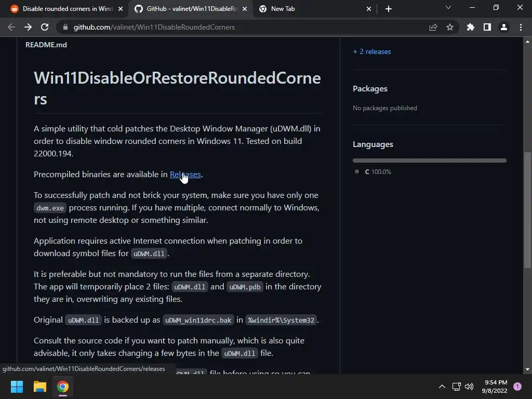This screenshot has width=532, height=399.
Task: Show hidden system tray icons
Action: (442, 387)
